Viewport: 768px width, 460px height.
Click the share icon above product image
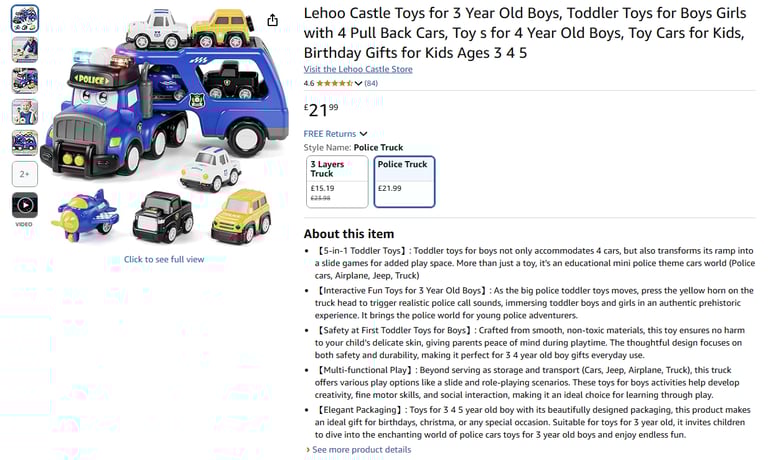click(272, 20)
